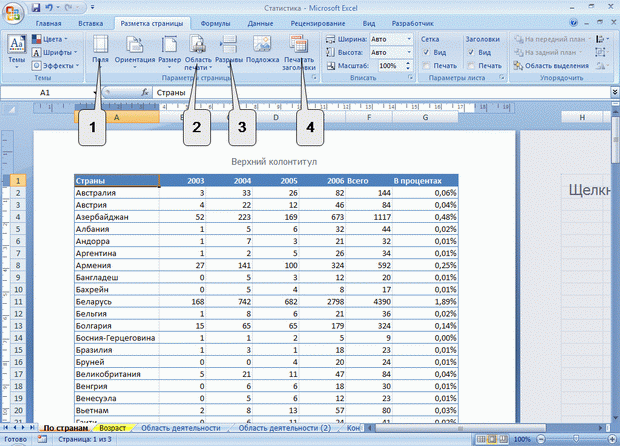620x446 pixels.
Task: Click Selection Pane (Область выделения)
Action: pos(551,66)
